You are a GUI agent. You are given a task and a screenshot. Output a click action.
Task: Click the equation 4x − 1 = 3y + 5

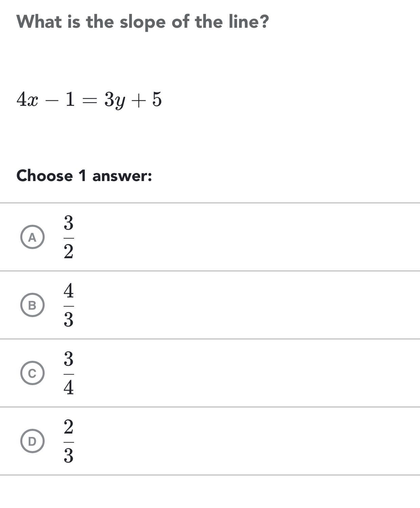[89, 100]
